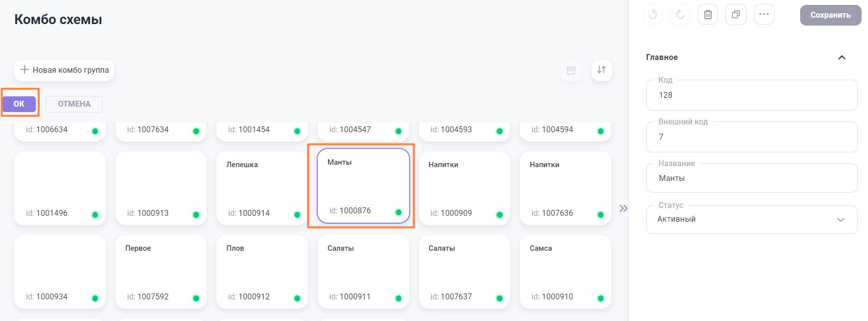Screen dimensions: 868x321
Task: Click the Внешний код input field
Action: coord(751,137)
